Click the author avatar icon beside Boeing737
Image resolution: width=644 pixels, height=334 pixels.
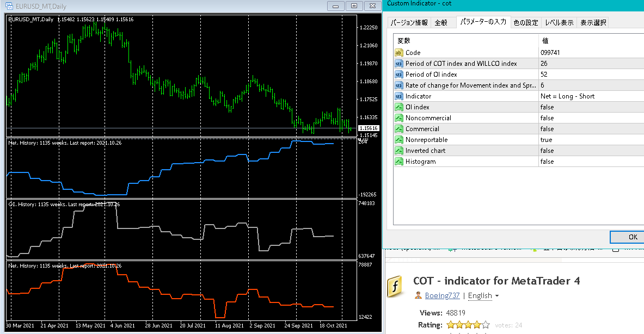pyautogui.click(x=418, y=295)
